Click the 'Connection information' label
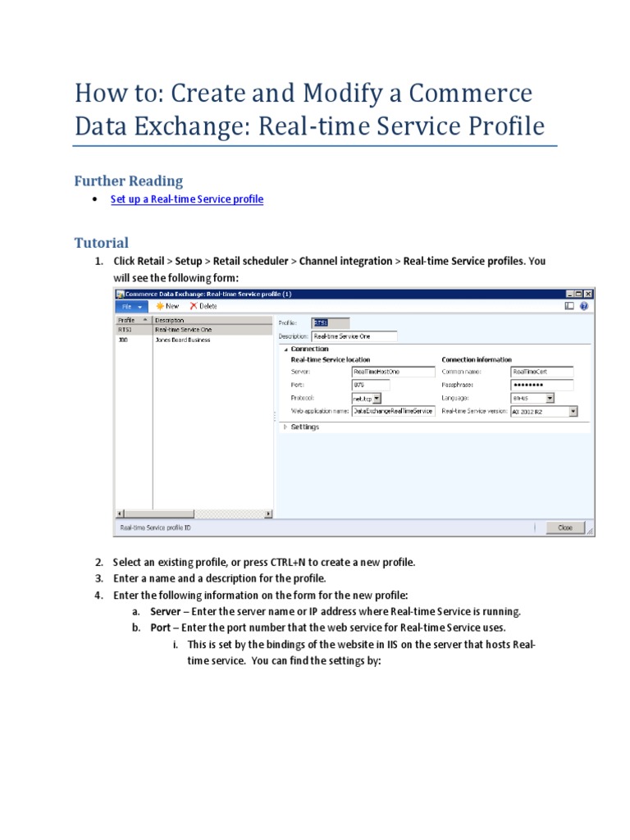 pos(477,359)
